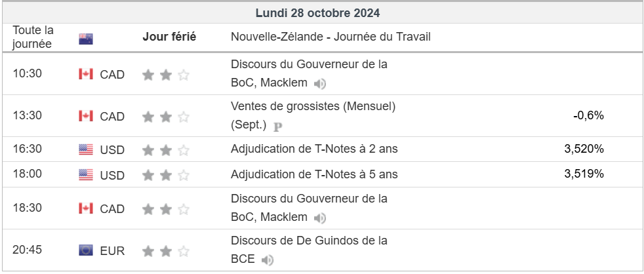Click the preliminary P icon next to Sept.
This screenshot has width=644, height=274.
pyautogui.click(x=278, y=127)
